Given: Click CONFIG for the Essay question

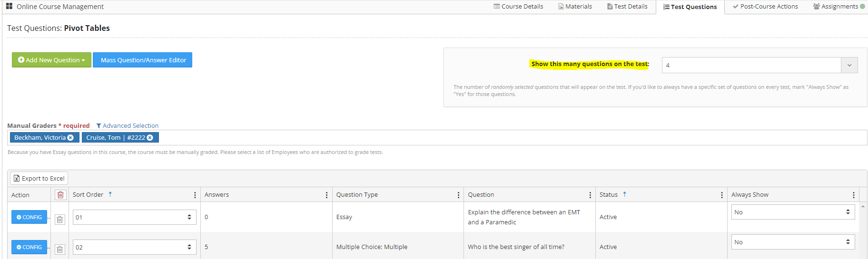Looking at the screenshot, I should (x=29, y=217).
